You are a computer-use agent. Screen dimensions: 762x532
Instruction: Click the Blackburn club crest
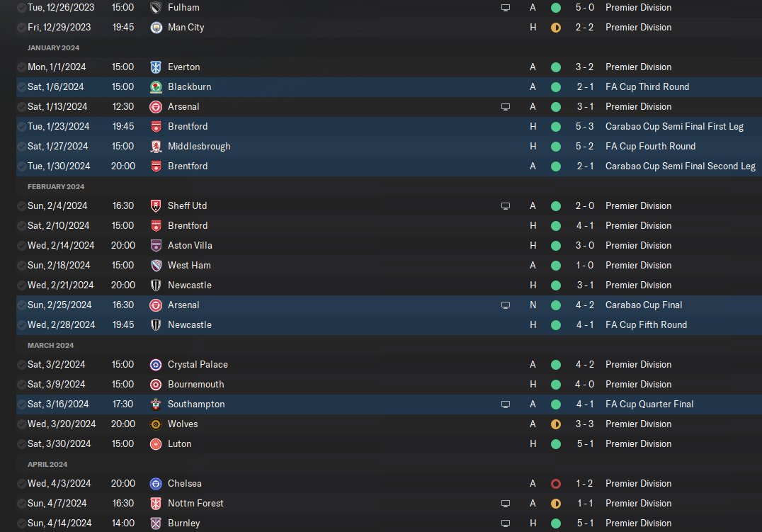click(156, 86)
